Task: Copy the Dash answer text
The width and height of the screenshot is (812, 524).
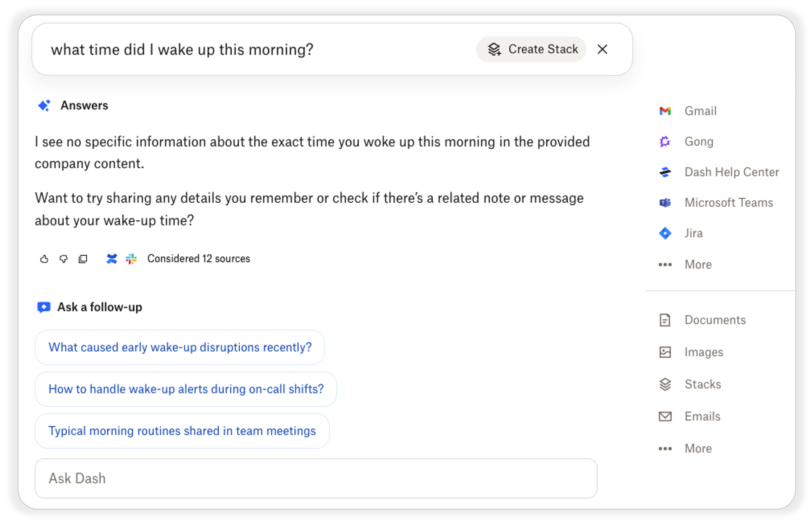Action: pos(83,259)
